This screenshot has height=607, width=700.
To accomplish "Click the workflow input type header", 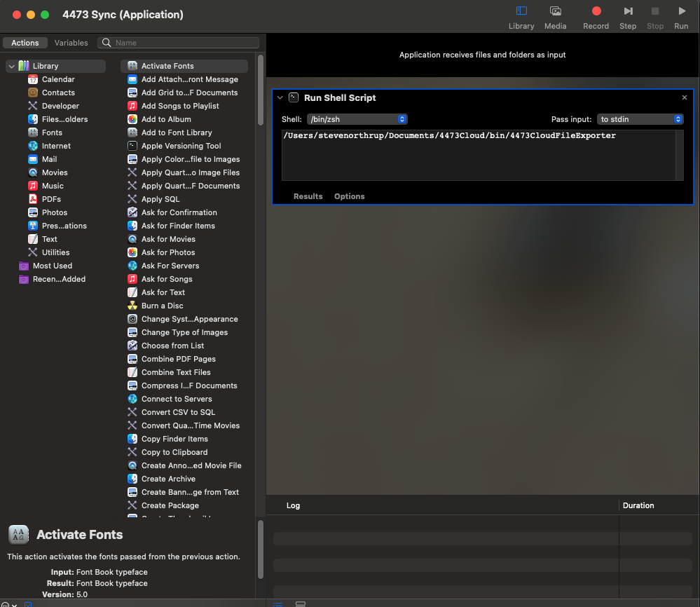I will point(482,55).
